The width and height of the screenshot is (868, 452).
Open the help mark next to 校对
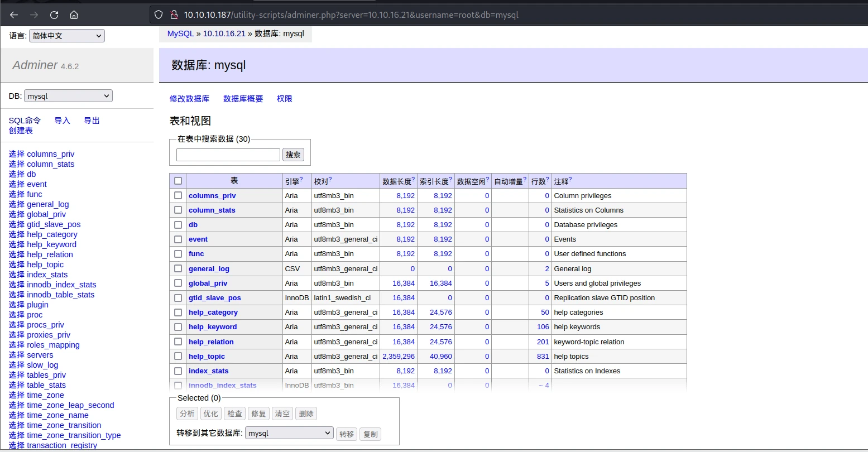tap(330, 179)
